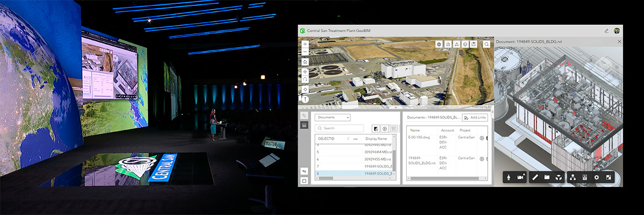644x215 pixels.
Task: Click the save floppy-disk icon on the map
Action: [473, 44]
